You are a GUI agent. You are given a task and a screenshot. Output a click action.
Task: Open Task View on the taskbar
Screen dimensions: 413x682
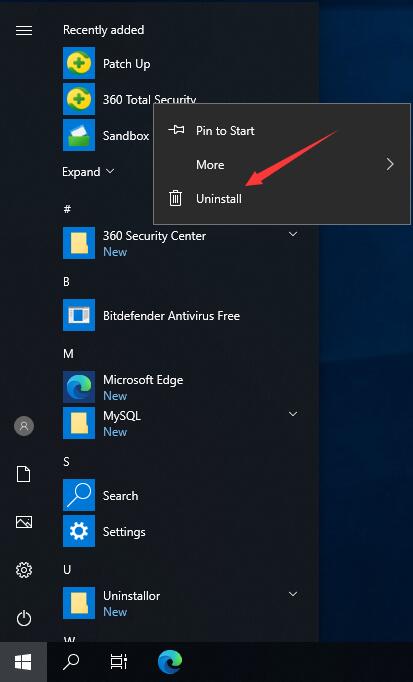pyautogui.click(x=119, y=662)
